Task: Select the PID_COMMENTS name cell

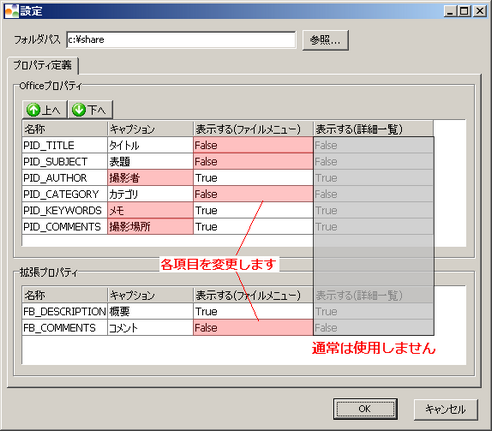Action: 65,227
